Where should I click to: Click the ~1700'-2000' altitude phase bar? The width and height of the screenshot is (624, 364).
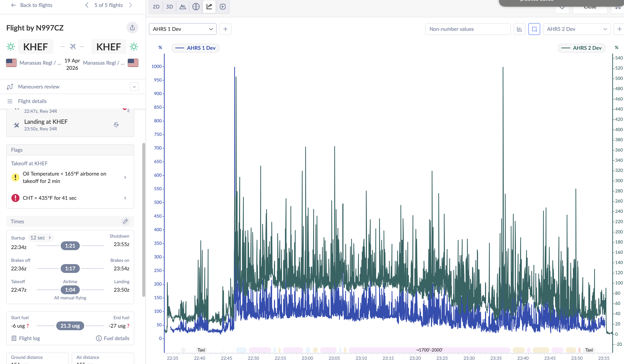(x=429, y=350)
